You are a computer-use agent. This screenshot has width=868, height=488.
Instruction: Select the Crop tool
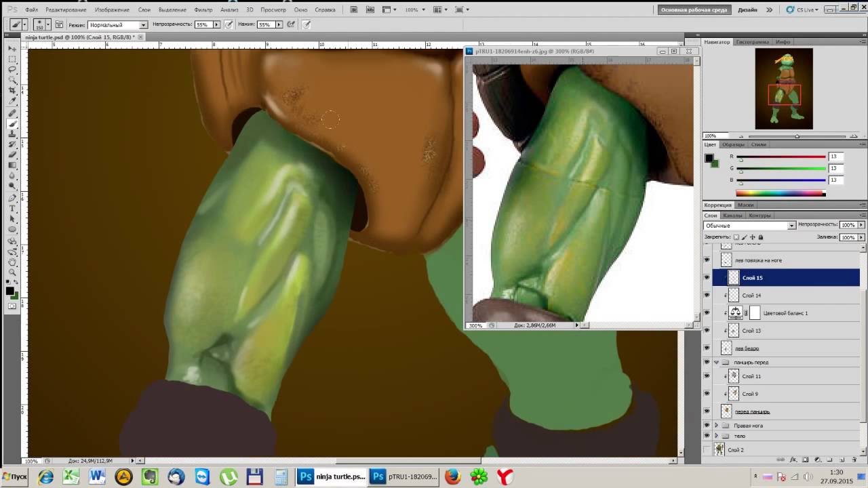pyautogui.click(x=12, y=90)
